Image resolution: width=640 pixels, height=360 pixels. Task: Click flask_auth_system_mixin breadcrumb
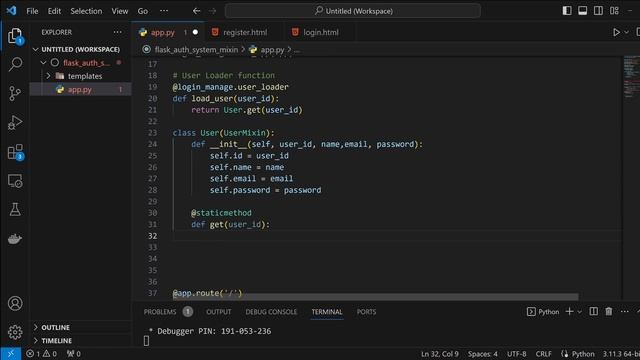(196, 50)
